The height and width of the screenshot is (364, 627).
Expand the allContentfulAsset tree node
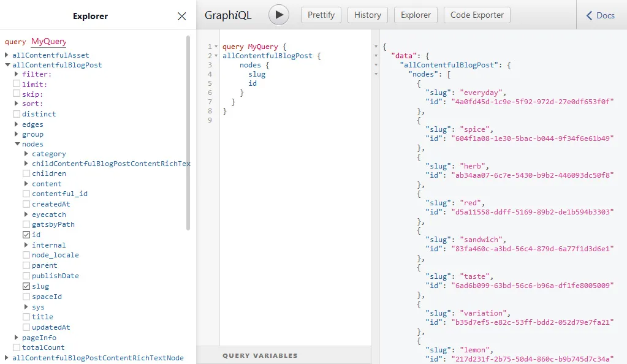click(x=7, y=55)
